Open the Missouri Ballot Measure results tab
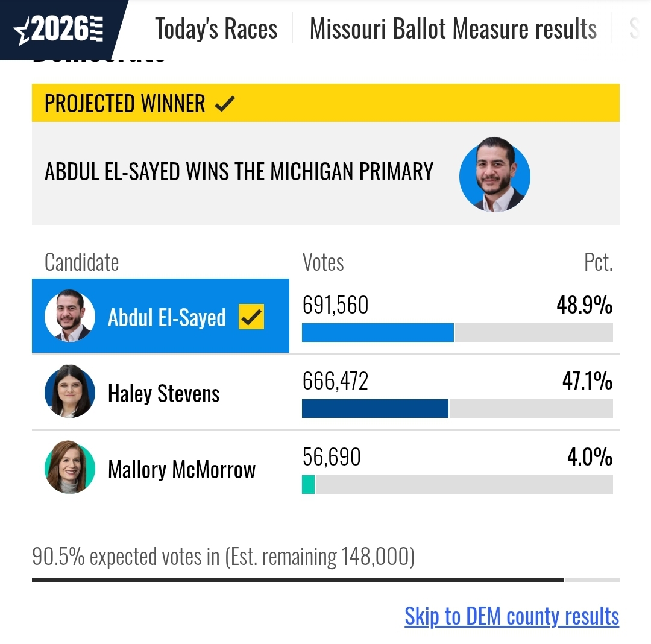This screenshot has width=651, height=644. tap(453, 29)
